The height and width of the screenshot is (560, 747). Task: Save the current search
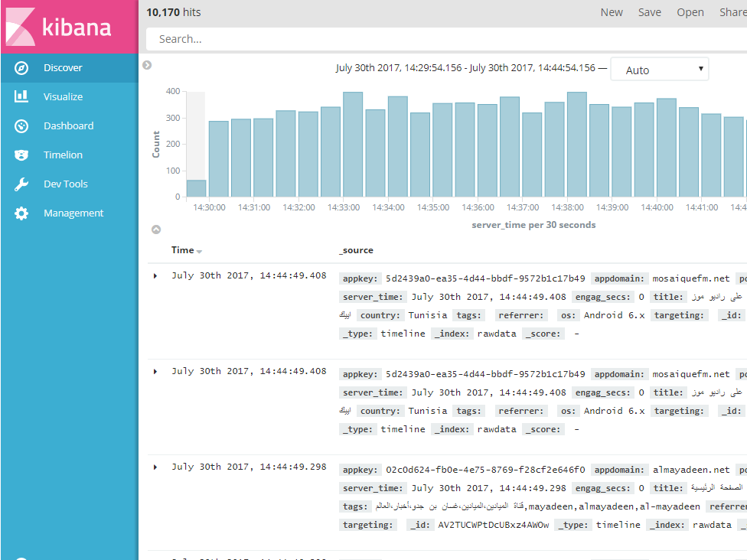coord(649,12)
